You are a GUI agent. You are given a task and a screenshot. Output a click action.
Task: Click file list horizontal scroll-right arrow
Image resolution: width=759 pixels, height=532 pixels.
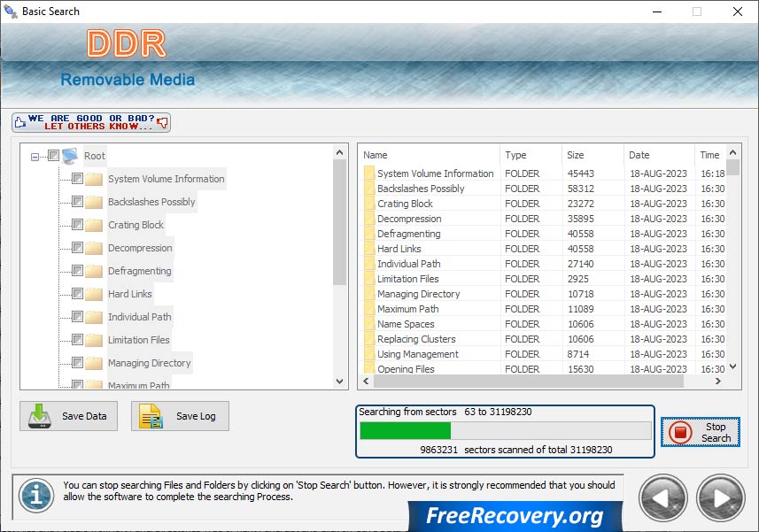coord(718,382)
